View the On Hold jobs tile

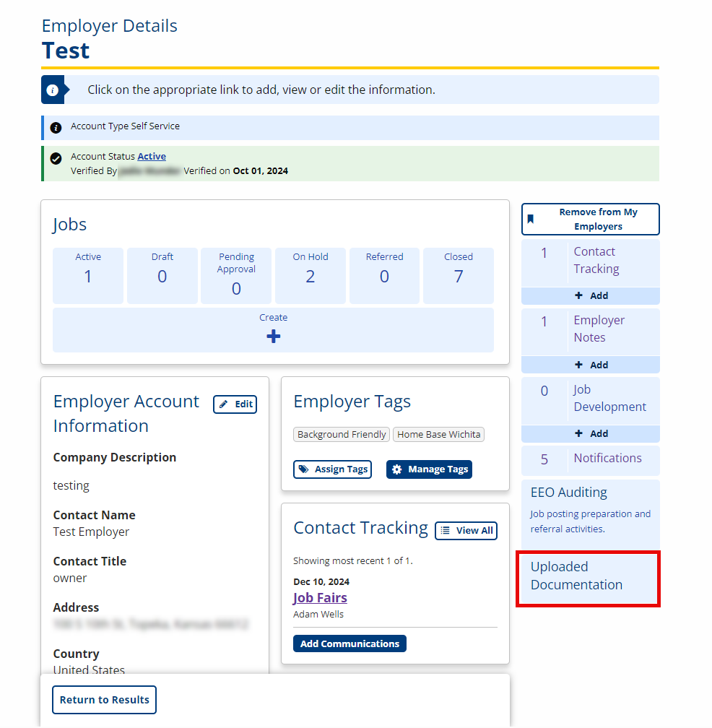[x=310, y=276]
